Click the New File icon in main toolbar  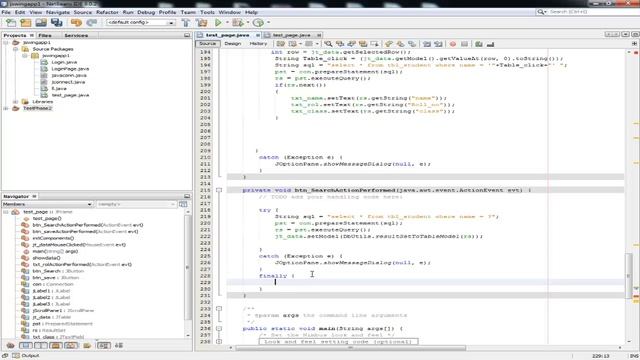point(11,23)
